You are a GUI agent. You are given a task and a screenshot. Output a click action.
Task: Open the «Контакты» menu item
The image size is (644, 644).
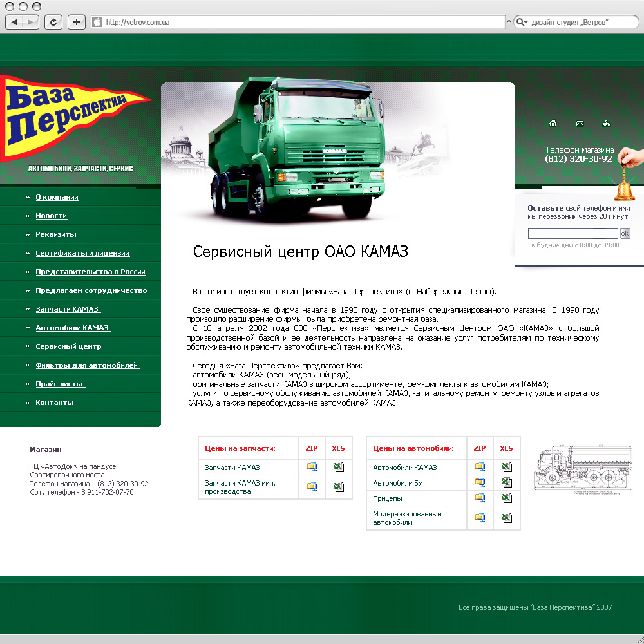[x=54, y=402]
